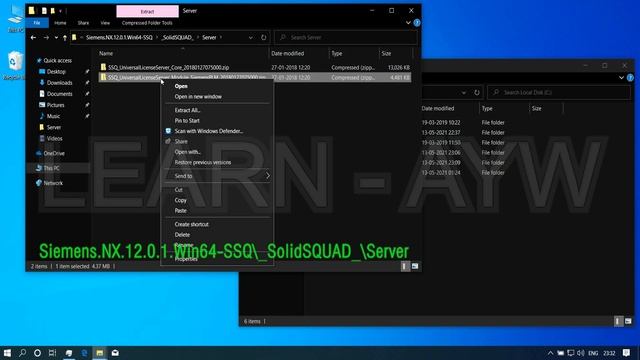Select This PC in navigation pane
The image size is (640, 360).
pos(51,168)
